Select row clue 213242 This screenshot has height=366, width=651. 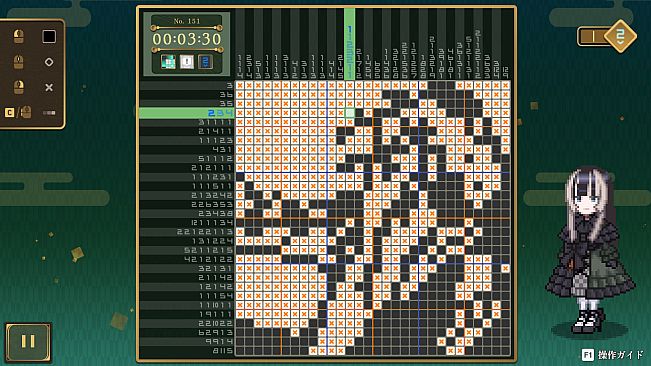pos(187,195)
